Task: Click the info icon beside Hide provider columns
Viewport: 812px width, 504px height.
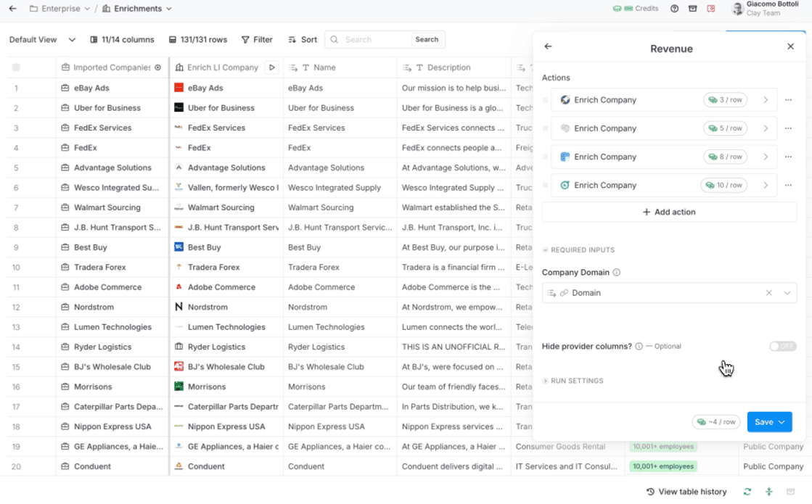Action: (639, 346)
